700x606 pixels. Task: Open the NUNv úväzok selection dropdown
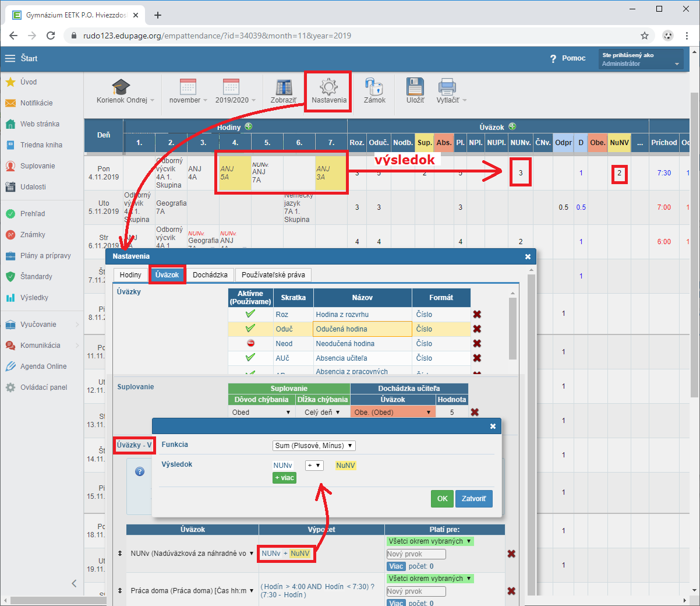[x=192, y=554]
